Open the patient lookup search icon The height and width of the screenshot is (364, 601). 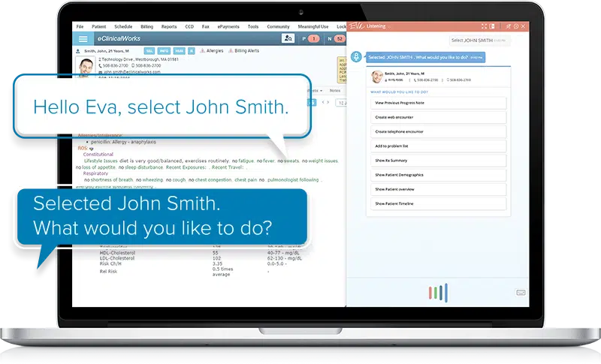pos(288,38)
